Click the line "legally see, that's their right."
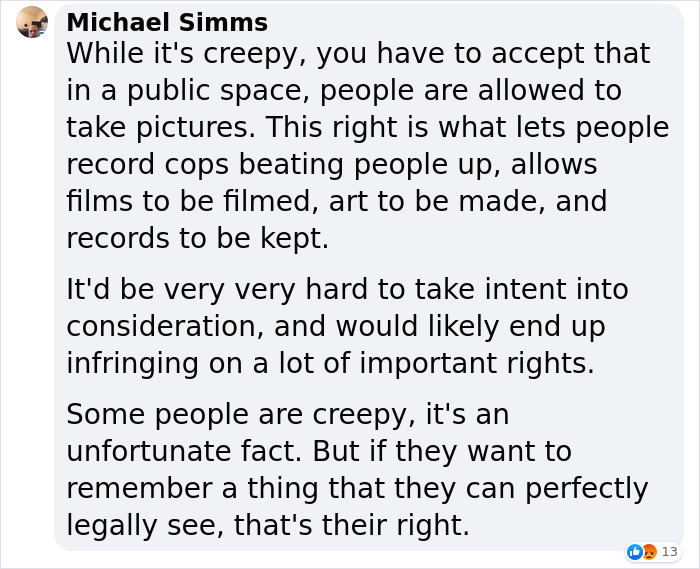The image size is (700, 569). (267, 525)
